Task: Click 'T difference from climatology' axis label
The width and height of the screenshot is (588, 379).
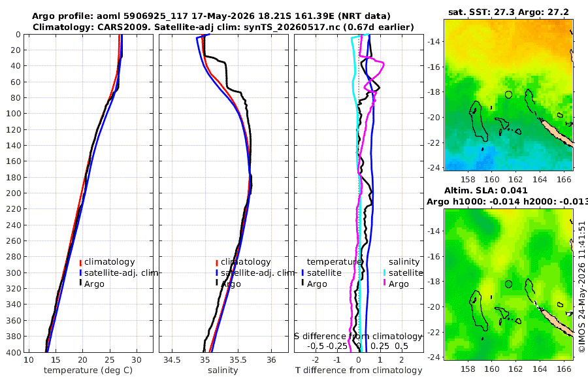Action: point(359,370)
